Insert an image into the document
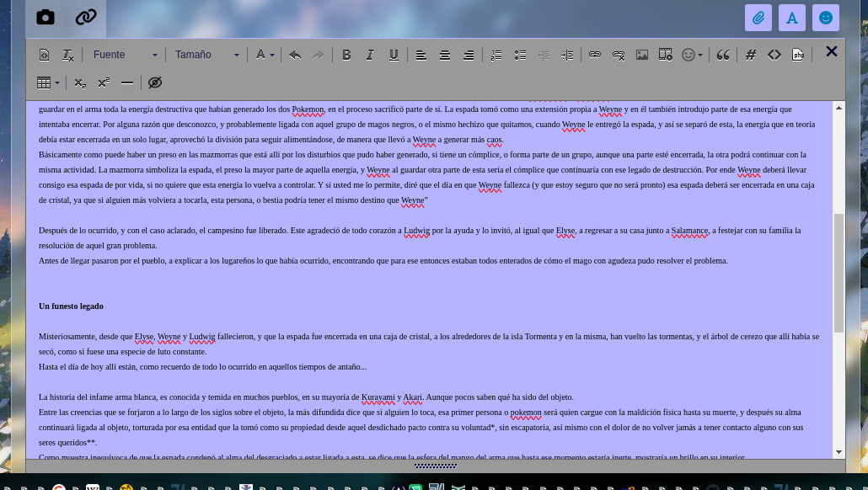 (x=641, y=54)
